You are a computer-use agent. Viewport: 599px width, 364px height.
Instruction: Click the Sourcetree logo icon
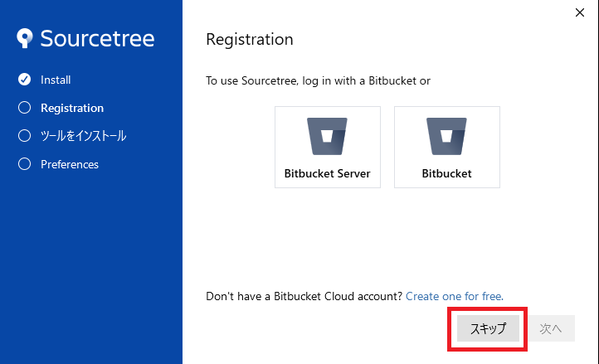click(x=24, y=38)
